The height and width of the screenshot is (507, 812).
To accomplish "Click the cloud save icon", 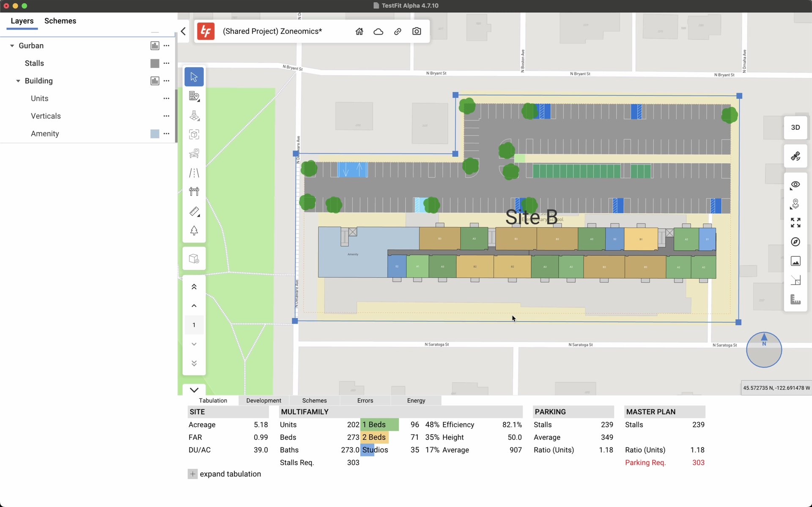I will pos(378,31).
